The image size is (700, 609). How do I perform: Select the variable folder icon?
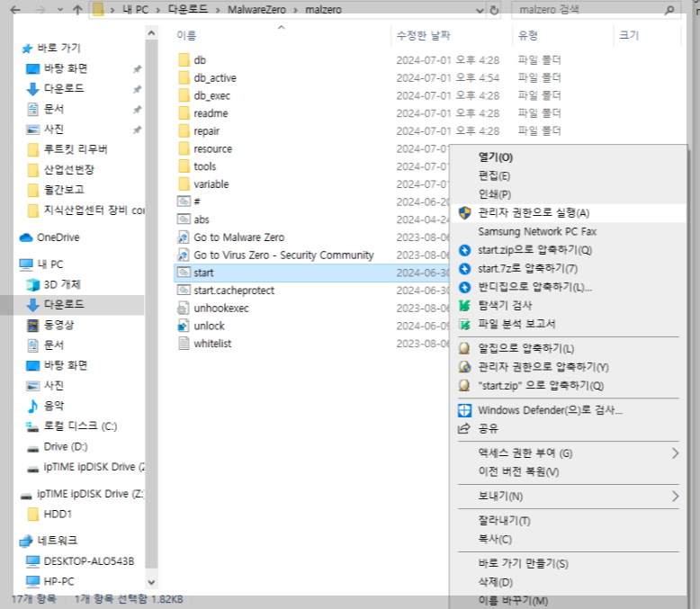(x=184, y=184)
